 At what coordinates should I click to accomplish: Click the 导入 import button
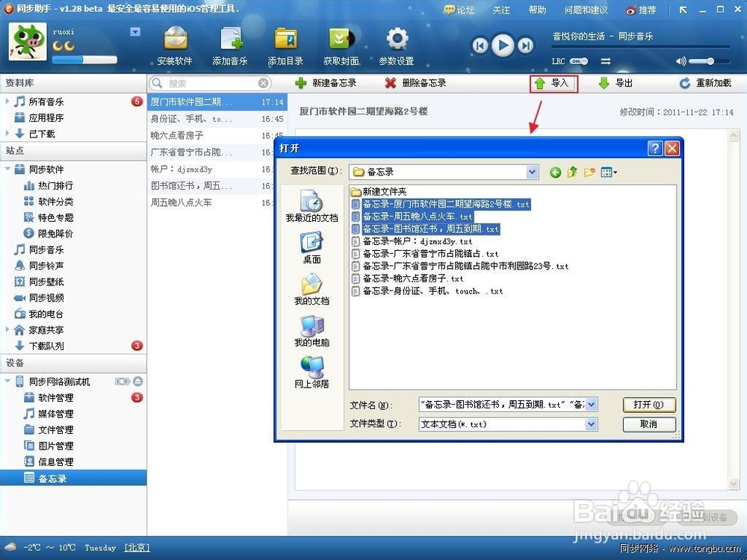[554, 84]
